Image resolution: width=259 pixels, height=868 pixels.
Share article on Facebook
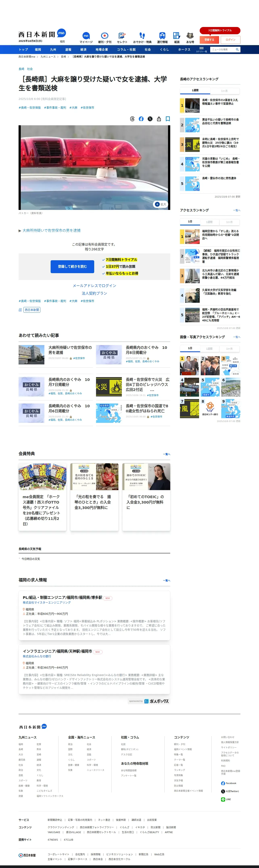(x=141, y=119)
